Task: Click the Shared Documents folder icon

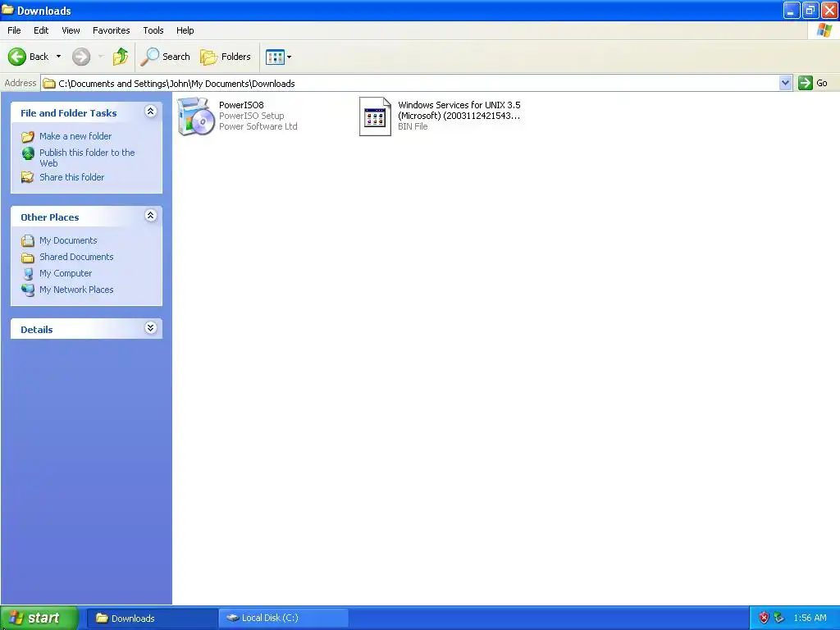Action: click(x=28, y=257)
